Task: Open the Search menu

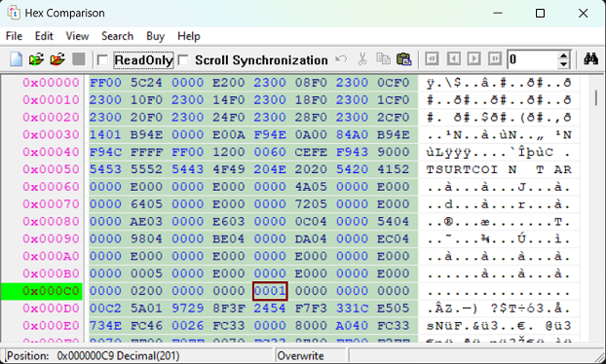Action: coord(118,36)
